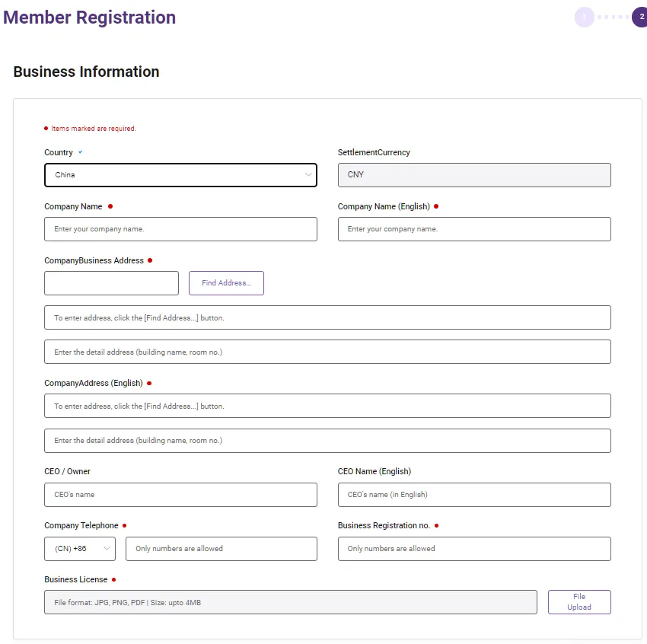Click the Business Registration no. field

[x=473, y=549]
